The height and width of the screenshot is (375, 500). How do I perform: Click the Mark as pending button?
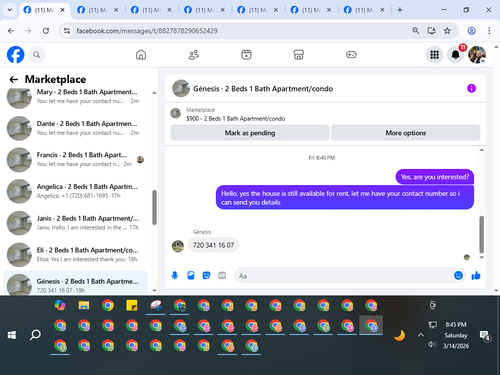[250, 133]
